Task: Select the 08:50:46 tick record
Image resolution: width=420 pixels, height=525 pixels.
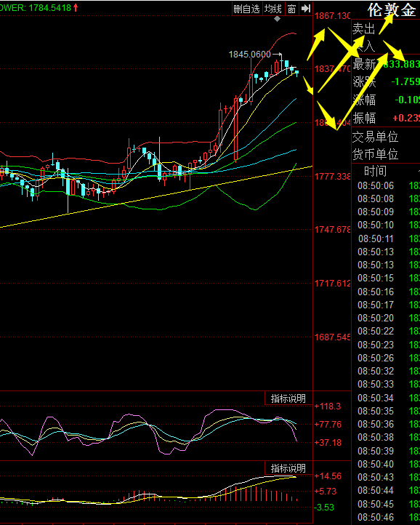Action: 386,517
